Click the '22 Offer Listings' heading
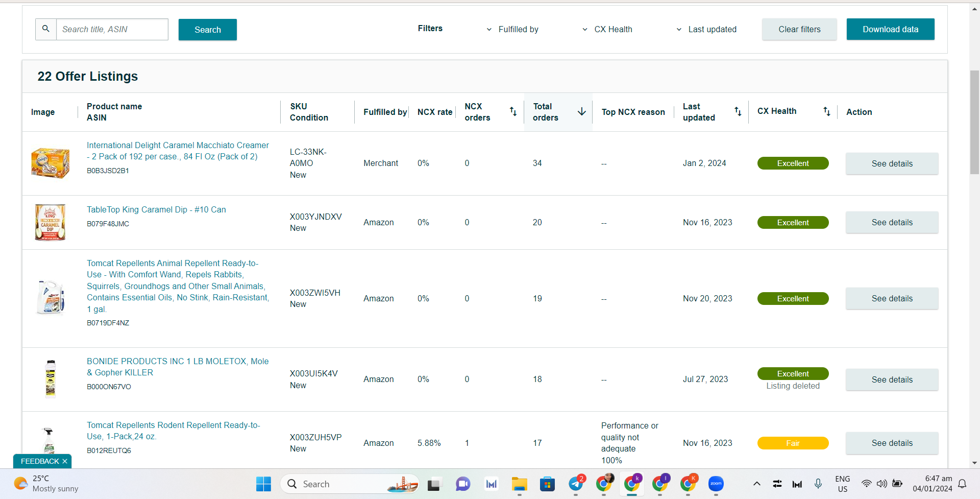The height and width of the screenshot is (499, 980). coord(88,76)
